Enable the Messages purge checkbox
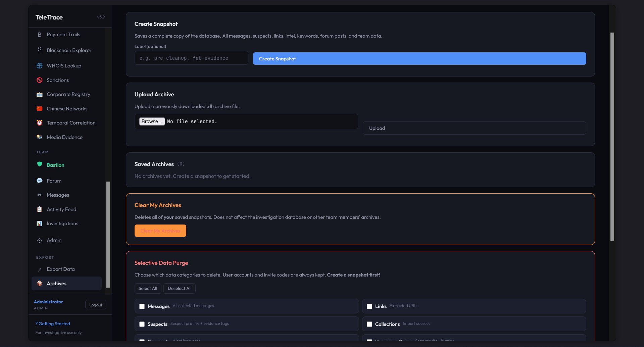 coord(142,306)
